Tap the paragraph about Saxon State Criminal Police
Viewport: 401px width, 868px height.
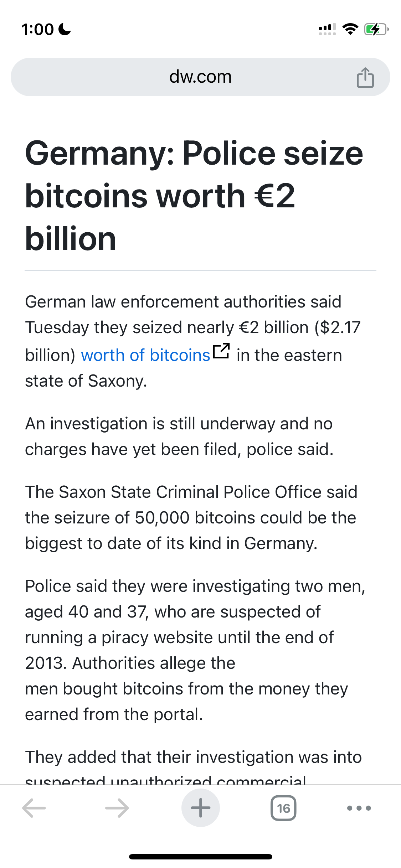191,518
